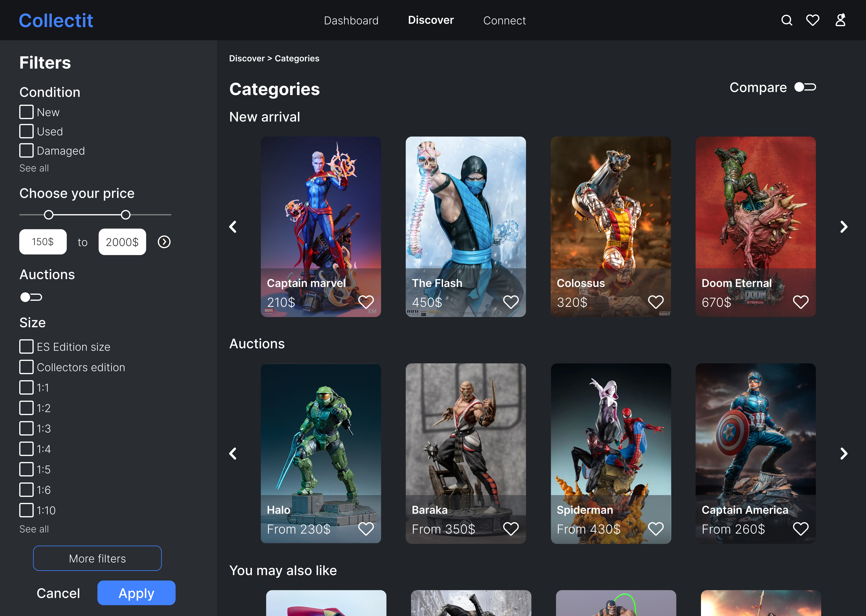
Task: Expand Size list via See all
Action: point(34,529)
